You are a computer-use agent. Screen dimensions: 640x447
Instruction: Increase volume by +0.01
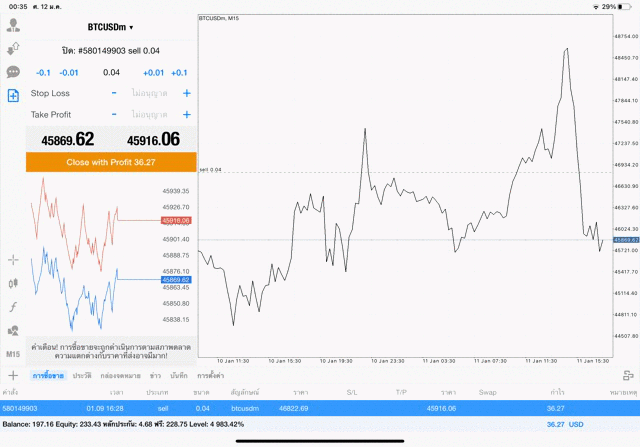click(x=152, y=73)
